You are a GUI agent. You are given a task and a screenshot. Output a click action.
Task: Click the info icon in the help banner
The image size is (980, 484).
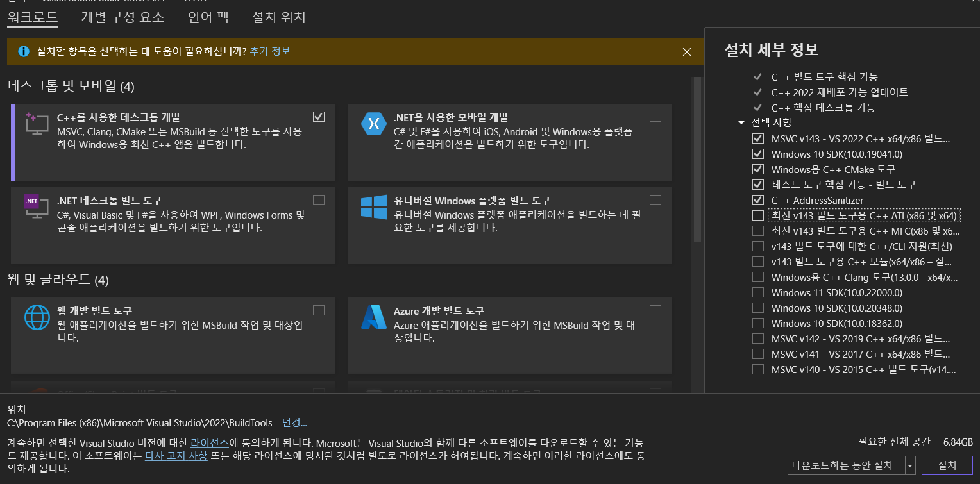coord(24,51)
